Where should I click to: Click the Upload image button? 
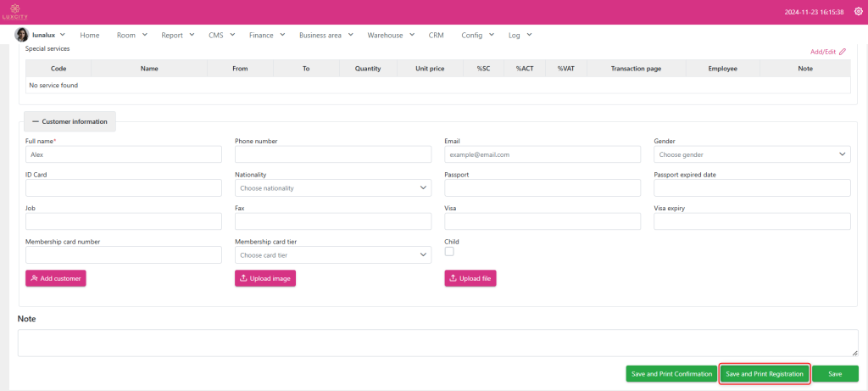point(265,278)
